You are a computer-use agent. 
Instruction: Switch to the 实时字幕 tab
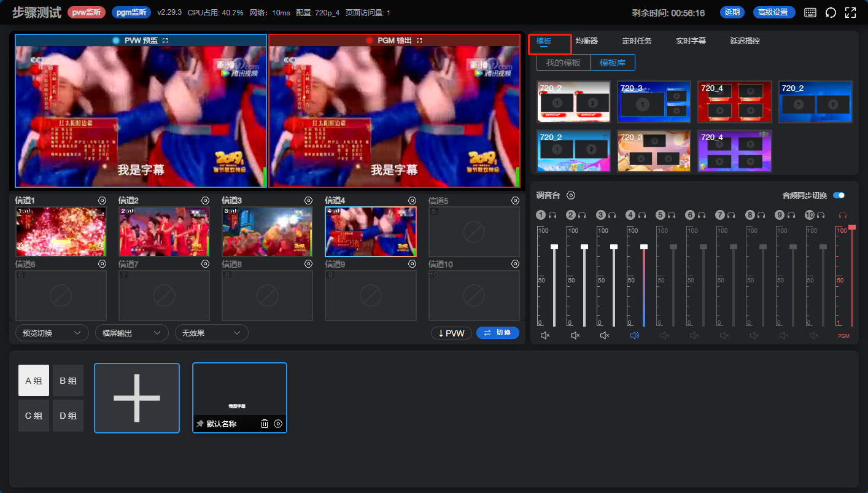click(x=691, y=41)
